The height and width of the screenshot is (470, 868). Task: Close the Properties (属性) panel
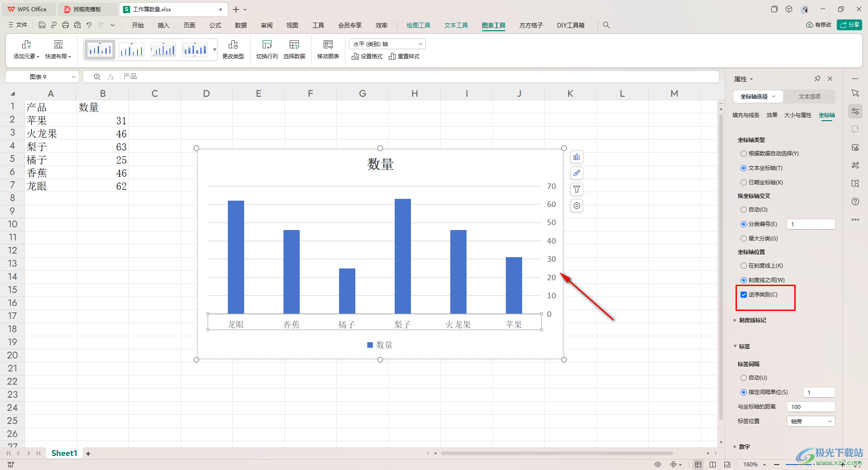[x=830, y=79]
